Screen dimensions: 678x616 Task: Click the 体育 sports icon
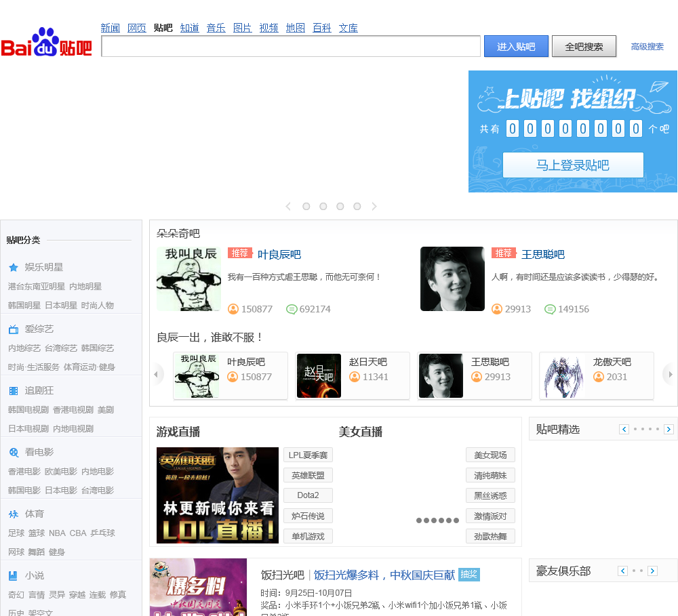click(14, 514)
